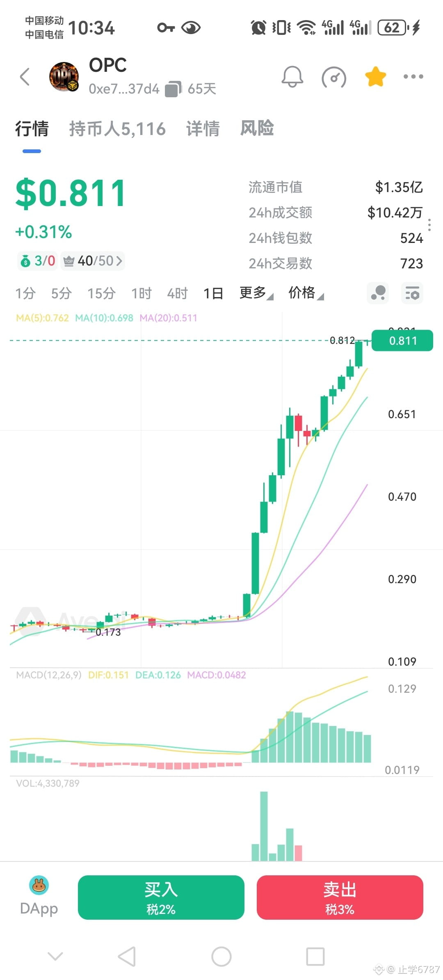
Task: Tap the MA(5):0.762 indicator label
Action: coord(42,318)
